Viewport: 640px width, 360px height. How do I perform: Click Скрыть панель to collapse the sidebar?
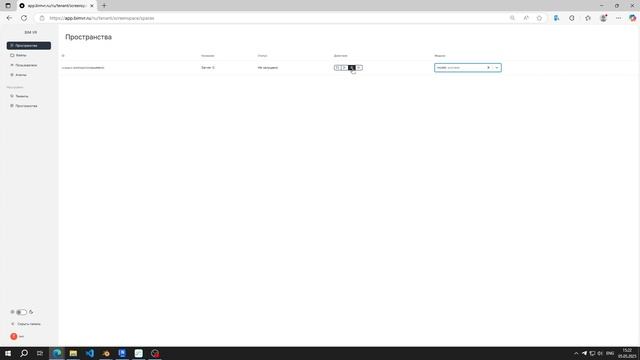(x=26, y=324)
